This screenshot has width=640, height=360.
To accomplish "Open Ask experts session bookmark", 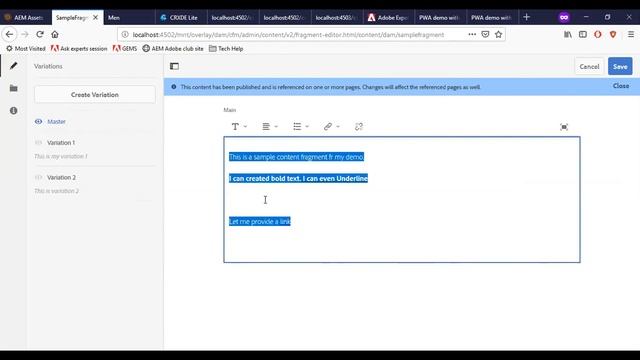I will tap(79, 49).
